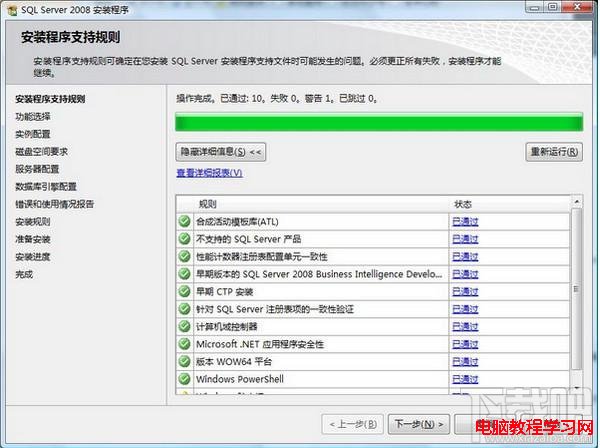This screenshot has height=448, width=600.
Task: Click the 规则 column header
Action: click(208, 204)
